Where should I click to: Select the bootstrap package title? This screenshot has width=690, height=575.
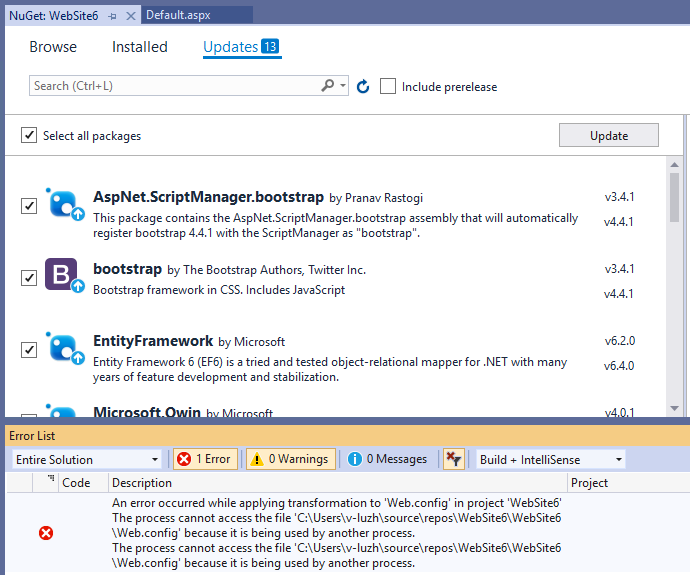click(x=127, y=269)
